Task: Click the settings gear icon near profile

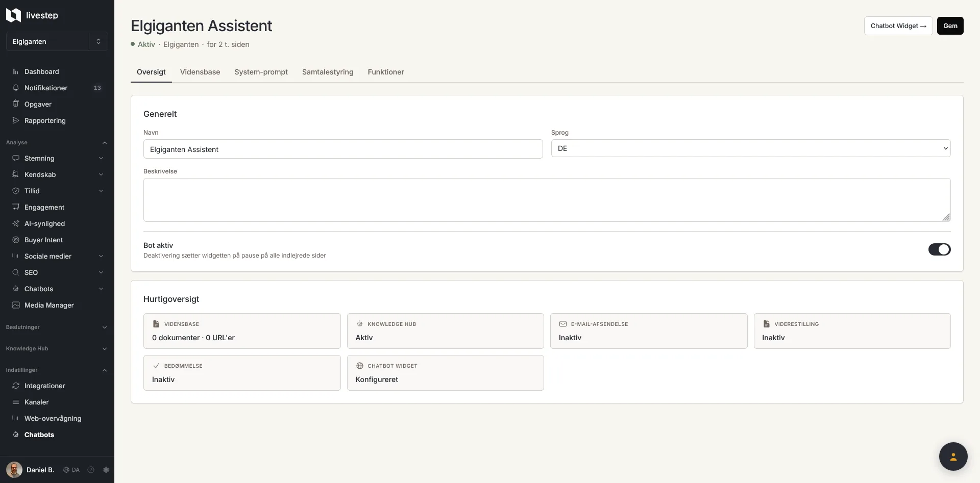Action: (106, 470)
